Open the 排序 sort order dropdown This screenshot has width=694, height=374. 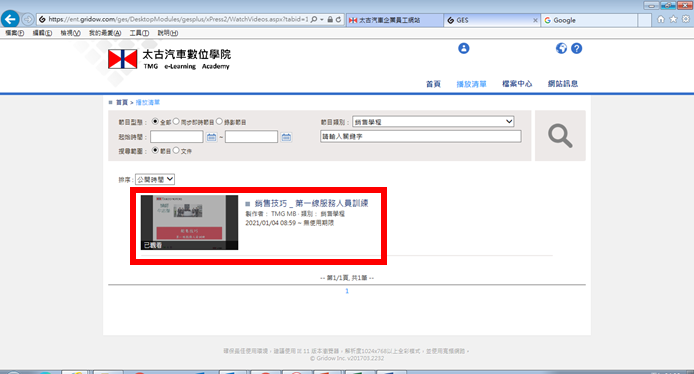155,179
